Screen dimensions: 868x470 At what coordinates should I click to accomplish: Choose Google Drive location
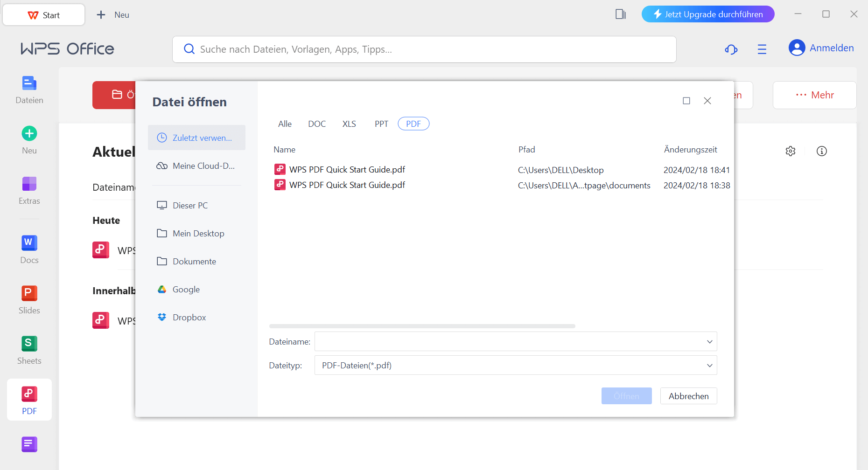coord(186,290)
